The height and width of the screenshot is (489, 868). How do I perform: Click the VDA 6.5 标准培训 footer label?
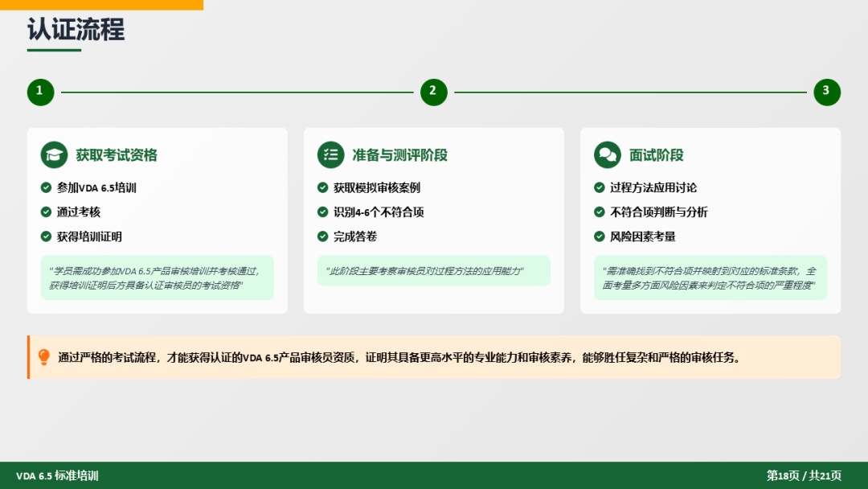(57, 475)
